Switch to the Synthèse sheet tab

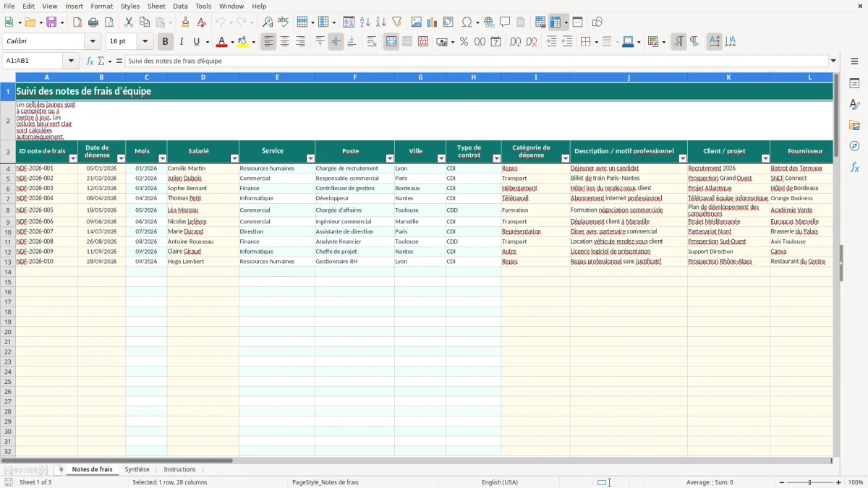click(137, 470)
